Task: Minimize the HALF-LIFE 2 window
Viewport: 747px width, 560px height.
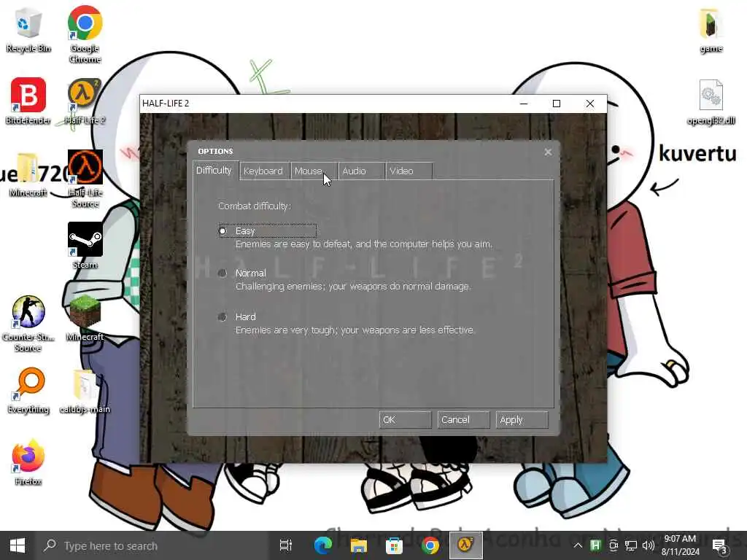Action: (524, 104)
